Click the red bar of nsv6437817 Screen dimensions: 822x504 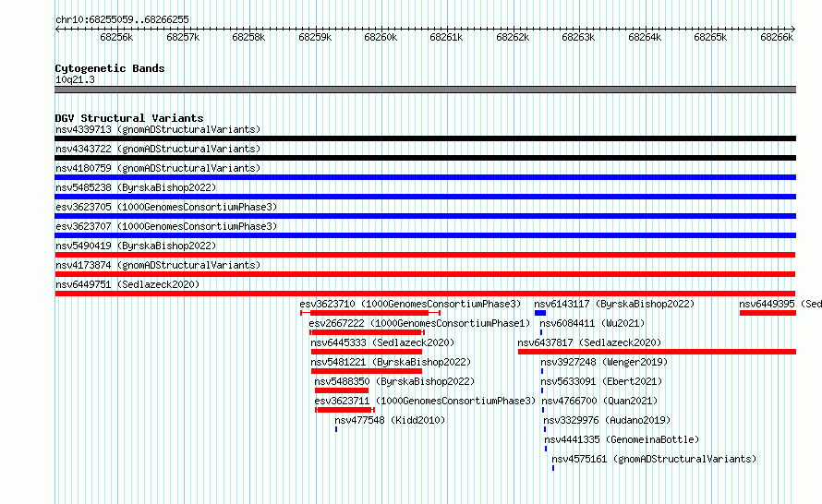(657, 352)
